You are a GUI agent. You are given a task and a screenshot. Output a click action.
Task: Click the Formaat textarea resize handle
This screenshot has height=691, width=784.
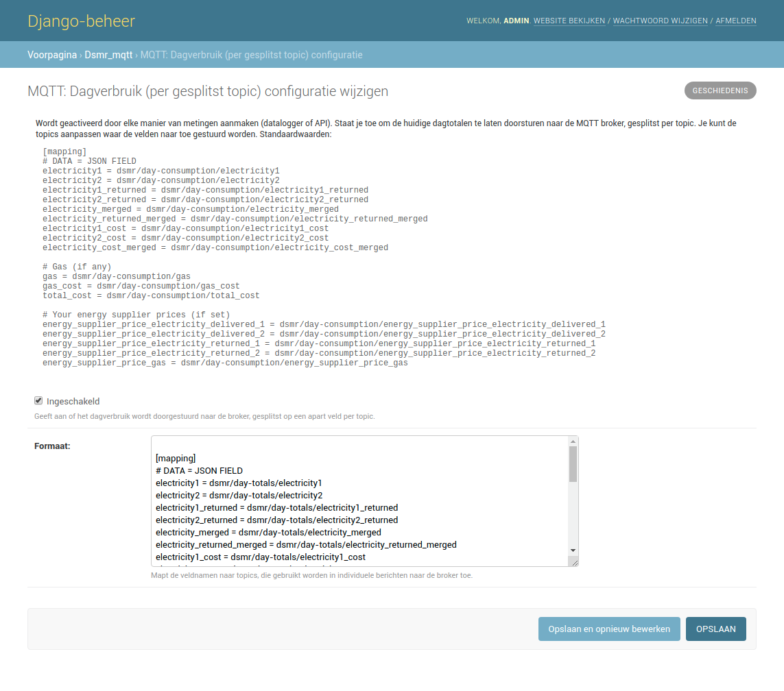coord(575,563)
